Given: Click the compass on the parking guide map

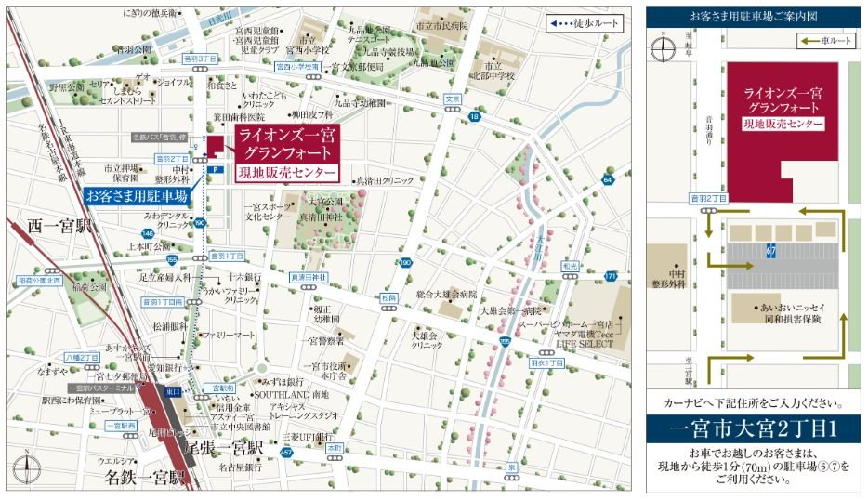Looking at the screenshot, I should point(661,48).
